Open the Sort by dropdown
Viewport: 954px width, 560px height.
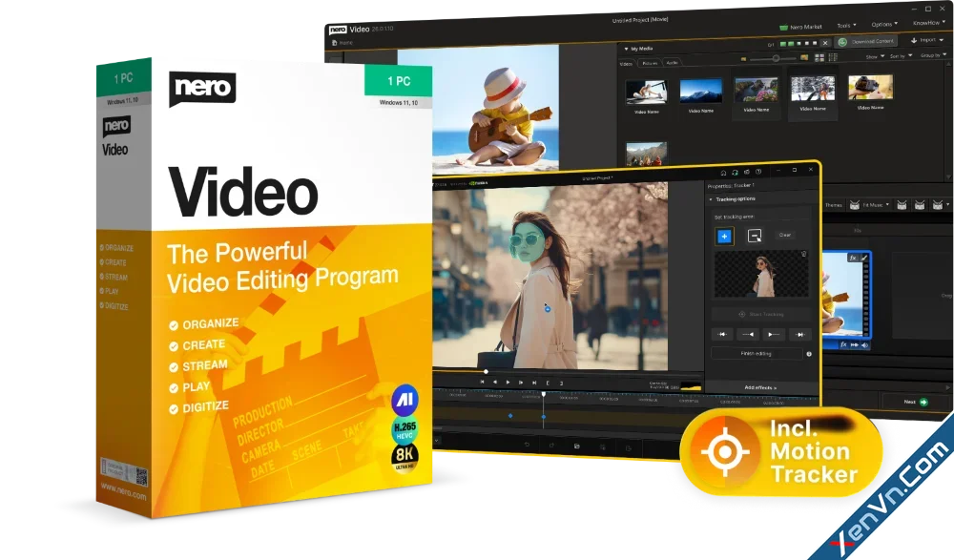click(x=901, y=56)
